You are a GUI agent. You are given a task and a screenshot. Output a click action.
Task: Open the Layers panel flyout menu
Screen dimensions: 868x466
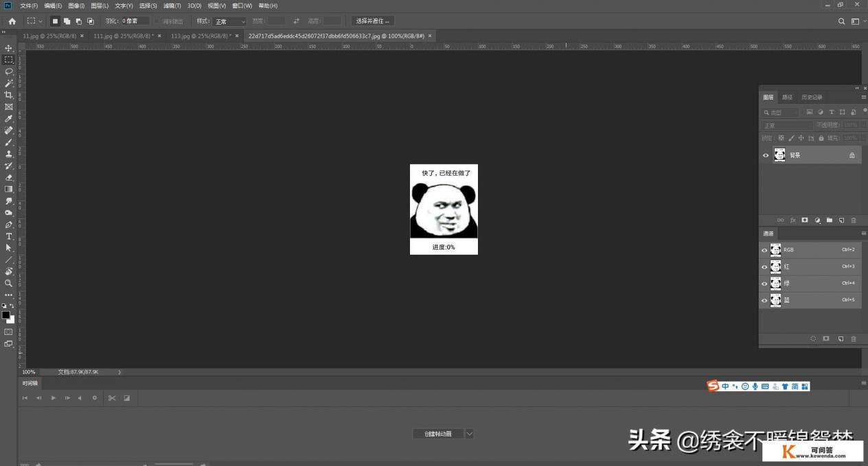pyautogui.click(x=863, y=97)
